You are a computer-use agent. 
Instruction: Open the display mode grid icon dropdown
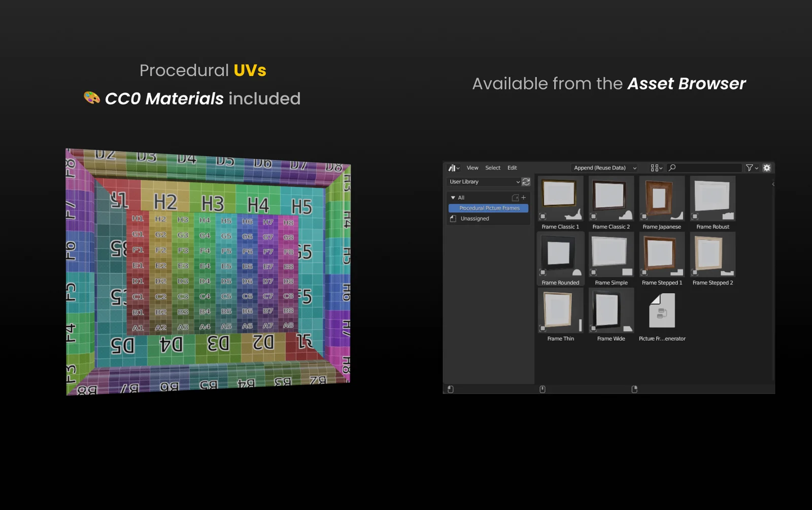(656, 168)
